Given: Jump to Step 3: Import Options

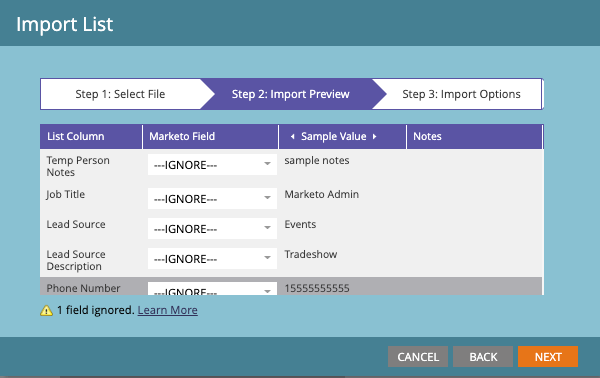Looking at the screenshot, I should pyautogui.click(x=461, y=94).
